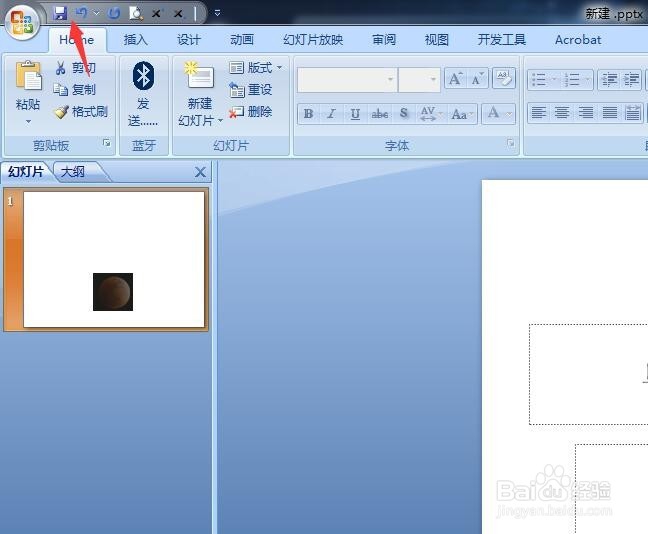Close the slides thumbnail pane

[x=200, y=172]
